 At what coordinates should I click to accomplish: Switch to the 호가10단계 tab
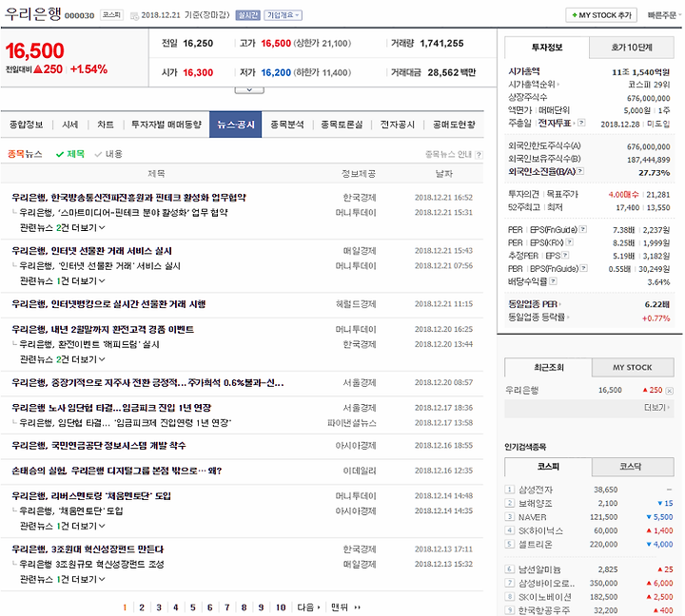click(632, 48)
